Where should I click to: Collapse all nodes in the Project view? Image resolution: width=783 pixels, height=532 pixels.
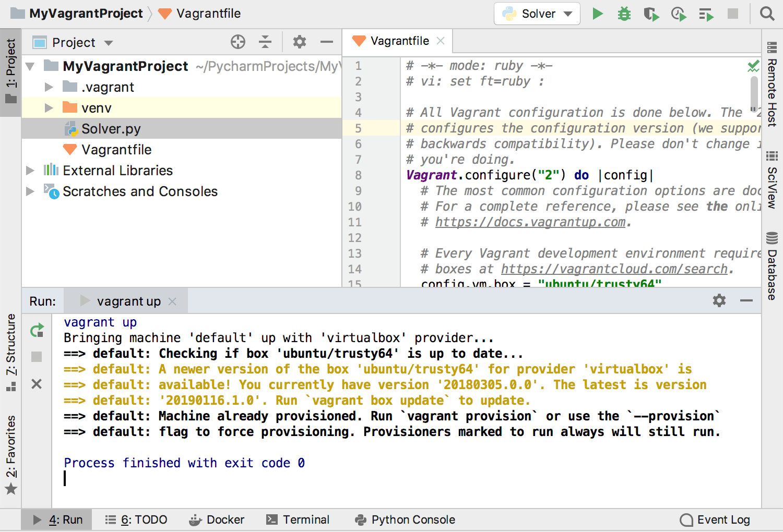click(x=265, y=42)
